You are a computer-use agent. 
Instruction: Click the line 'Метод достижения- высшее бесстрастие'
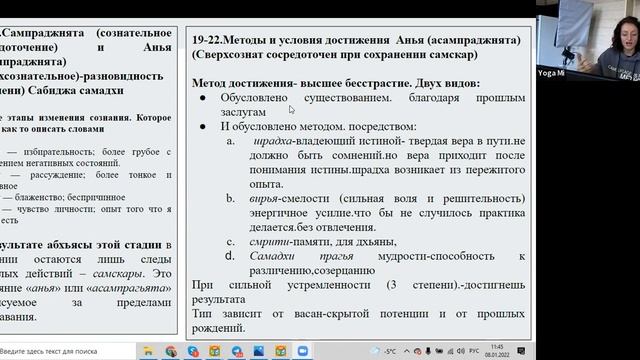pyautogui.click(x=301, y=83)
